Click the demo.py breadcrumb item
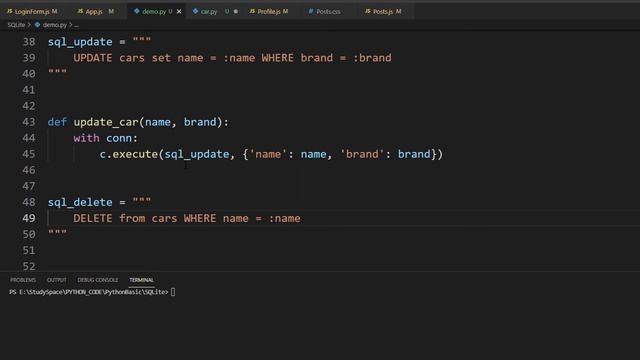640x360 pixels. tap(54, 25)
